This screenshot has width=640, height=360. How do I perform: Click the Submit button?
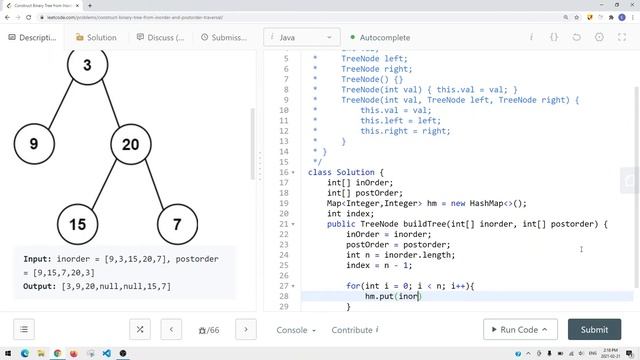(594, 329)
